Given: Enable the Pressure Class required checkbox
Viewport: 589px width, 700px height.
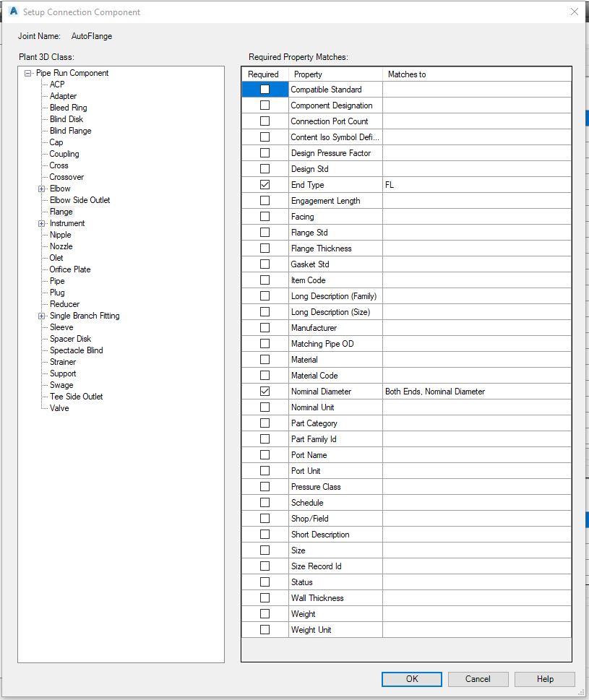Looking at the screenshot, I should [265, 487].
